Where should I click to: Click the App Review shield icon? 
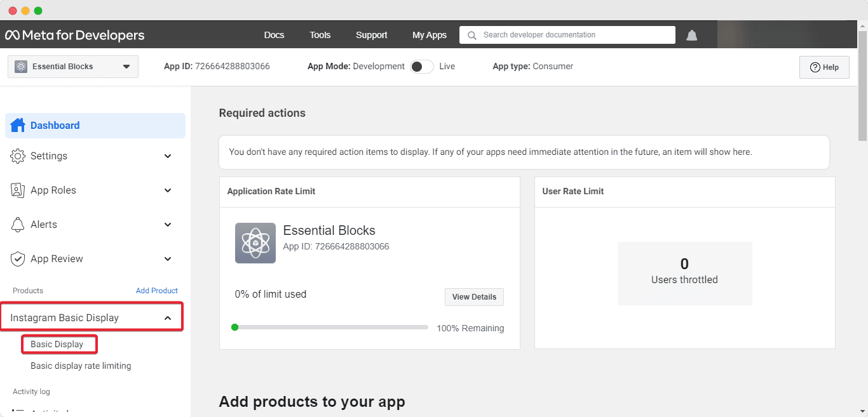click(x=18, y=259)
